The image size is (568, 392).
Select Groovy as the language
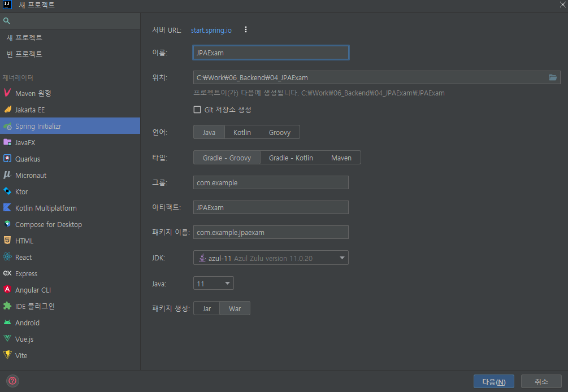tap(280, 132)
